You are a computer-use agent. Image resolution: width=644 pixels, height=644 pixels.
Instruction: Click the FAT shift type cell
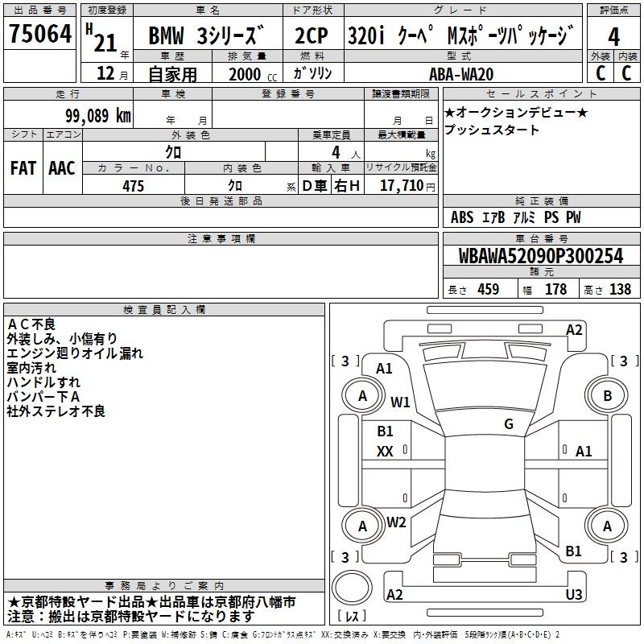(x=23, y=168)
